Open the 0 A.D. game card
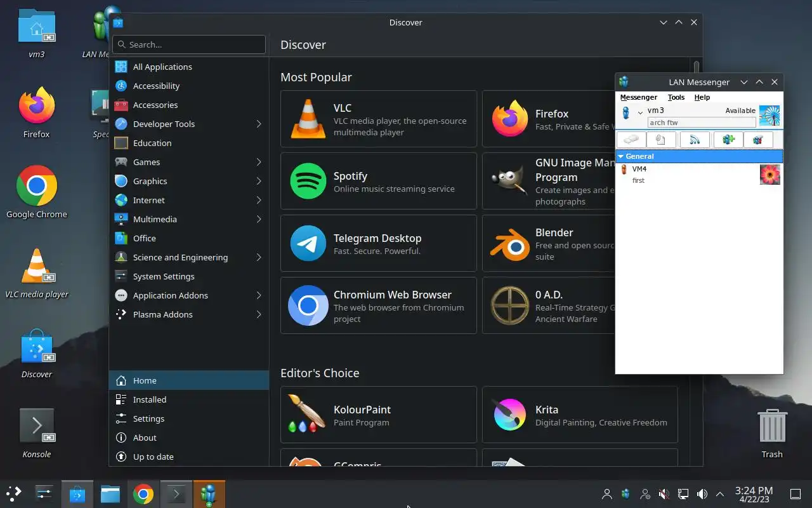 click(x=549, y=305)
